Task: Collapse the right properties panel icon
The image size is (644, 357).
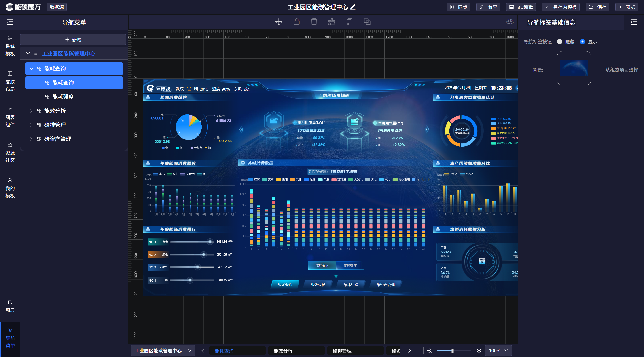Action: [x=634, y=22]
